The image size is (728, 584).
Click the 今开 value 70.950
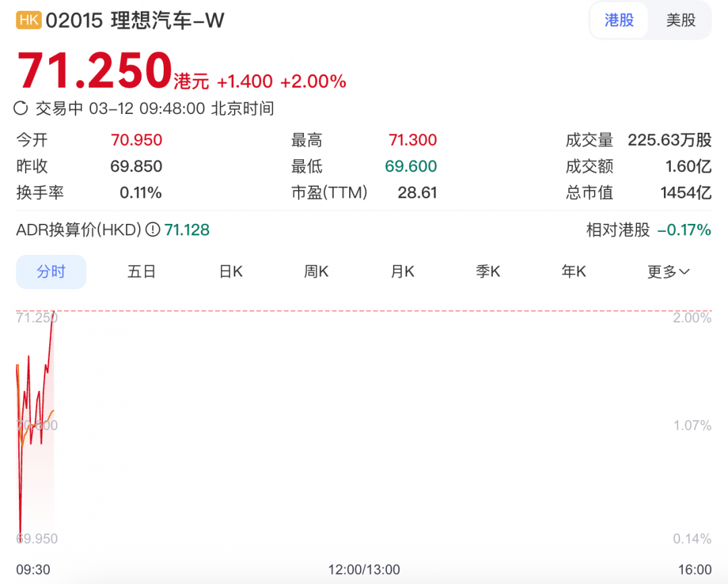(x=136, y=140)
